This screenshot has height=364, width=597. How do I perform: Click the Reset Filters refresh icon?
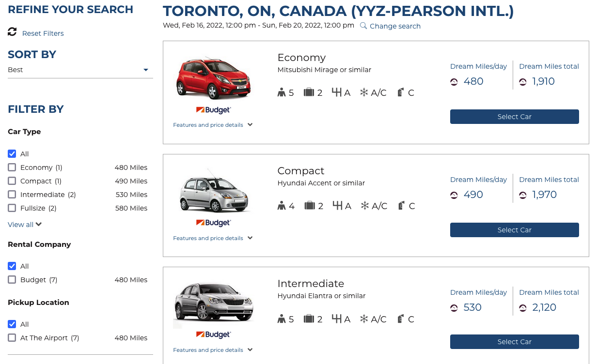12,32
